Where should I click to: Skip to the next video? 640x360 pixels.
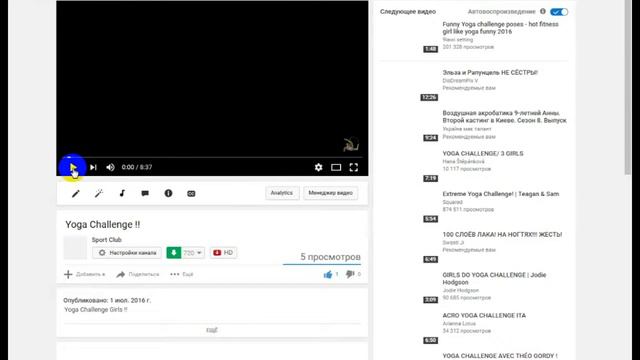pyautogui.click(x=93, y=167)
